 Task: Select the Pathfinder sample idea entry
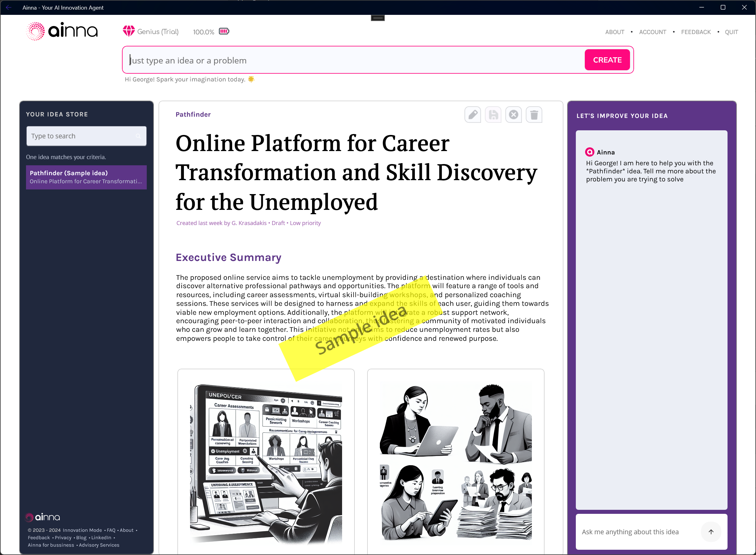click(x=86, y=177)
